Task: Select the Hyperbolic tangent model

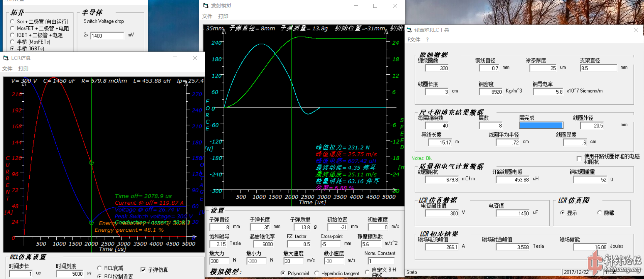Action: click(317, 273)
